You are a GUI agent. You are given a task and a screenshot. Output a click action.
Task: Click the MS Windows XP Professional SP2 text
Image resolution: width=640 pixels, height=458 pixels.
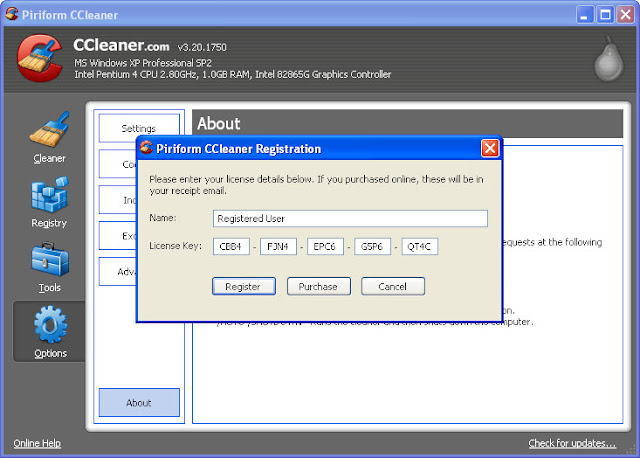(x=143, y=63)
